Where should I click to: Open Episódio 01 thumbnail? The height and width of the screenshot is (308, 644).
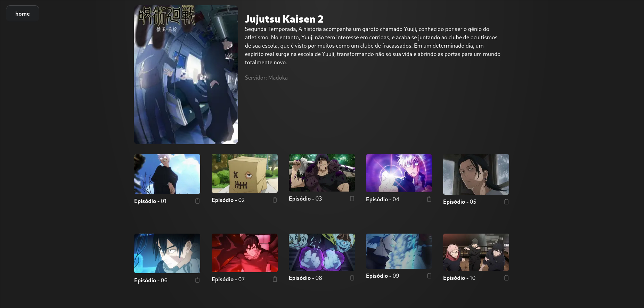pyautogui.click(x=167, y=174)
